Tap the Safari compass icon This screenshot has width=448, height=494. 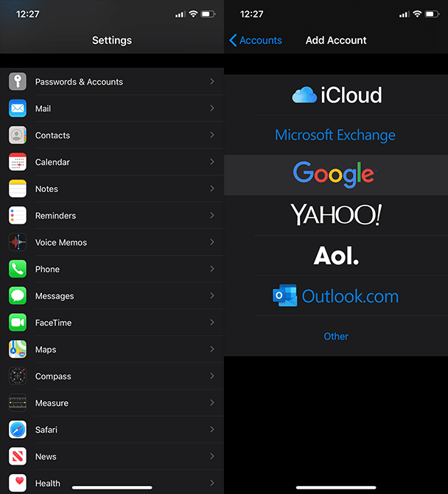click(18, 430)
